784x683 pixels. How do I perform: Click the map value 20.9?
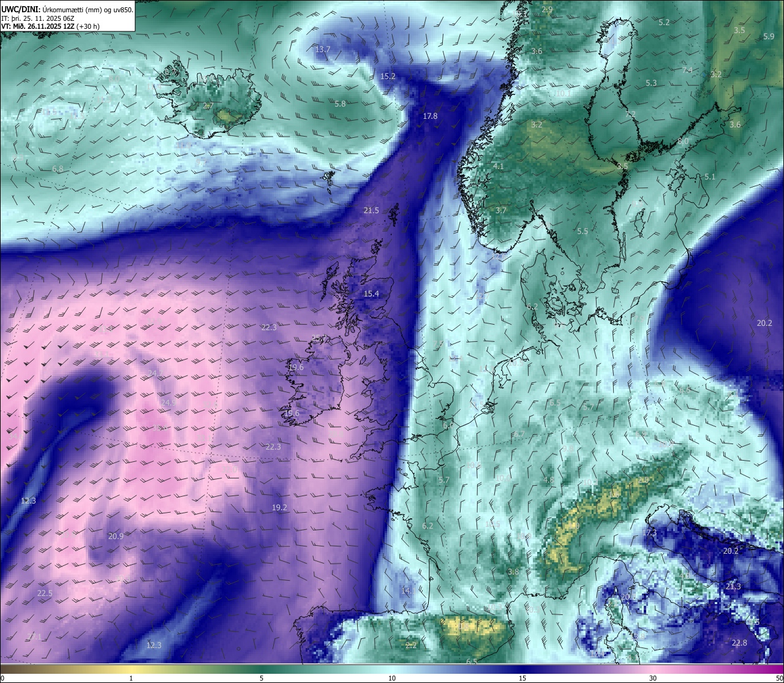point(116,536)
